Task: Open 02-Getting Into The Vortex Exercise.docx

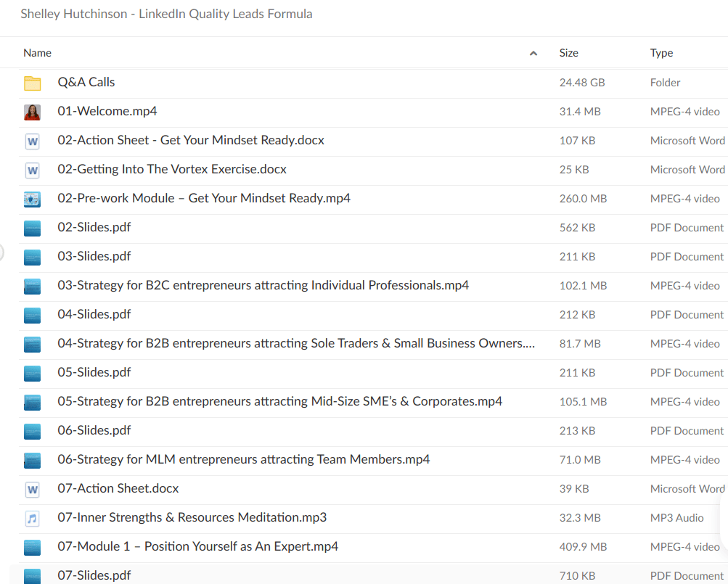Action: pos(172,169)
